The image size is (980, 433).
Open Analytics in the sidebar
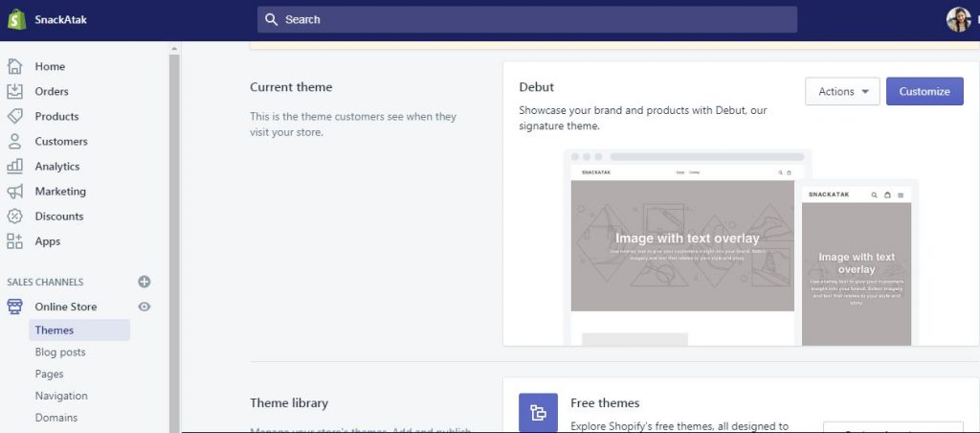57,167
